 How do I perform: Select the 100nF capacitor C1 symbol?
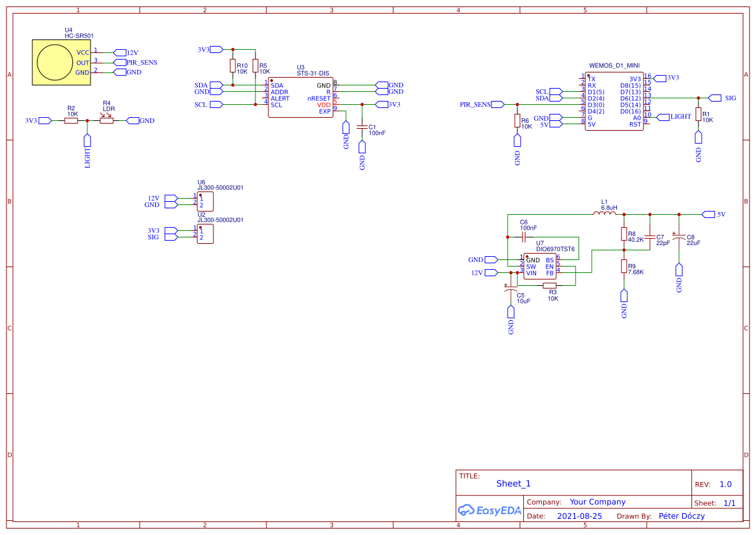click(362, 128)
